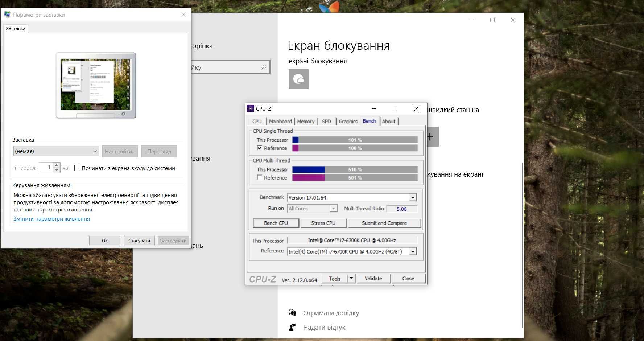The image size is (644, 341).
Task: Click Отримати довідку link
Action: (331, 313)
